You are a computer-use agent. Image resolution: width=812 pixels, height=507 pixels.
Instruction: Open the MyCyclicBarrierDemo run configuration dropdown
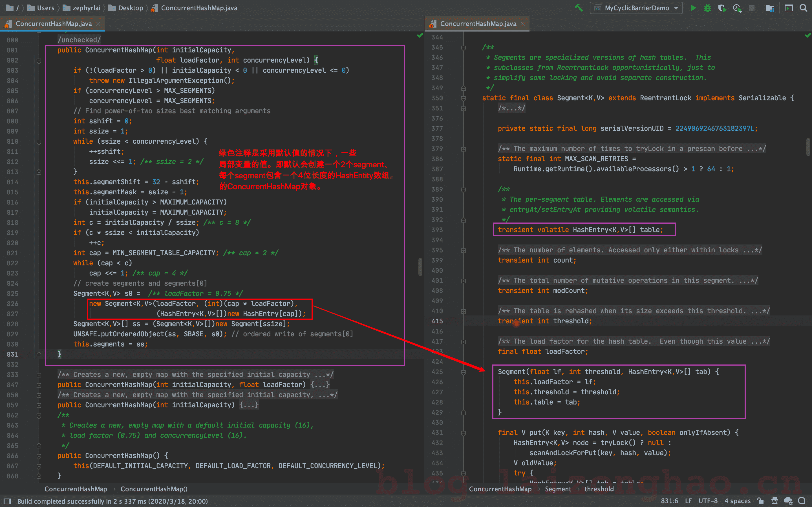(x=637, y=8)
